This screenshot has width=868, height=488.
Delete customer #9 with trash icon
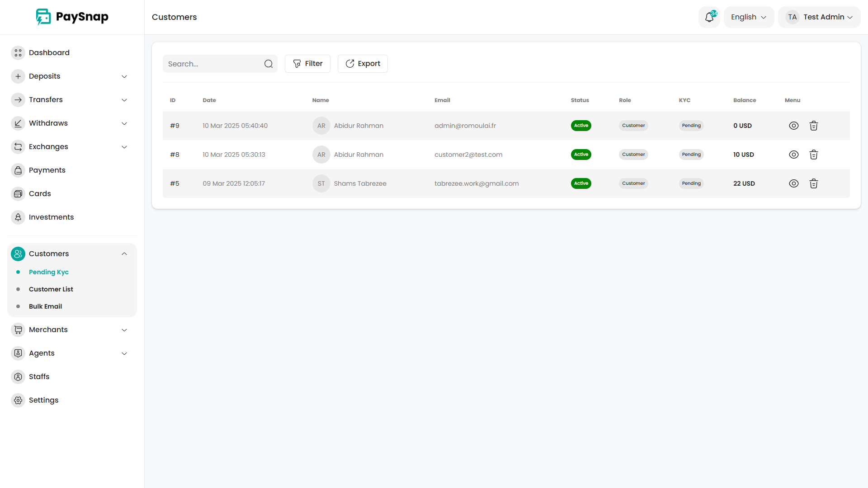[813, 126]
